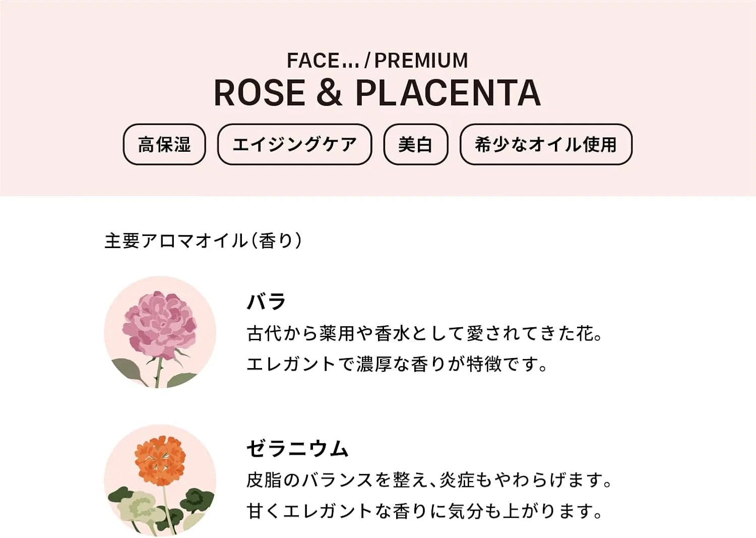Click the 主要アロマオイル(香り) heading
This screenshot has height=538, width=756.
pos(204,241)
